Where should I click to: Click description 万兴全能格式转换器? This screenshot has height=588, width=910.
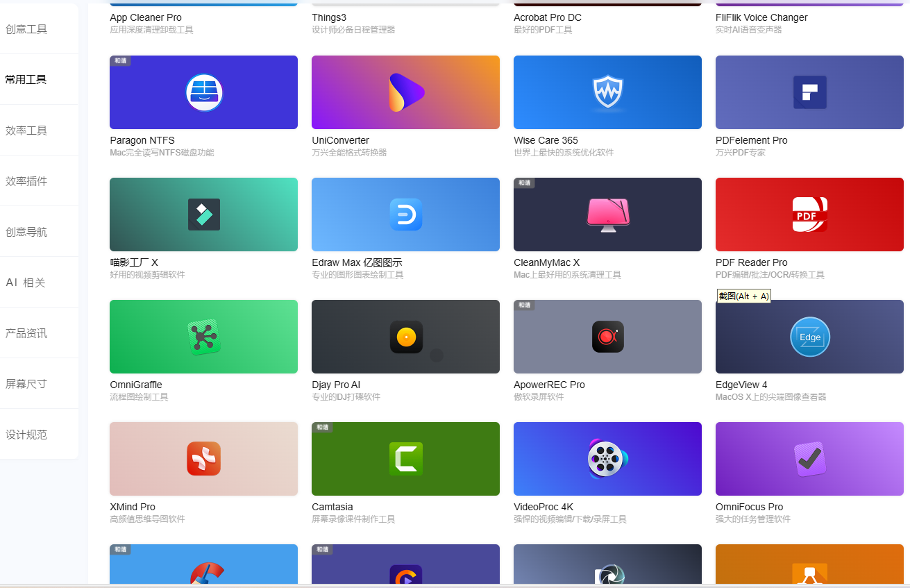(349, 153)
